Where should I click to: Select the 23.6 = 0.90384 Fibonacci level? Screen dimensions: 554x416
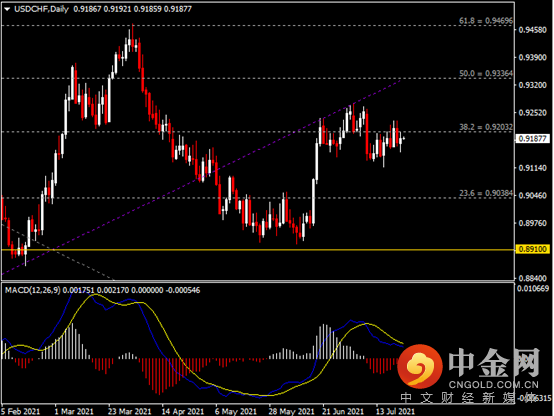[486, 193]
